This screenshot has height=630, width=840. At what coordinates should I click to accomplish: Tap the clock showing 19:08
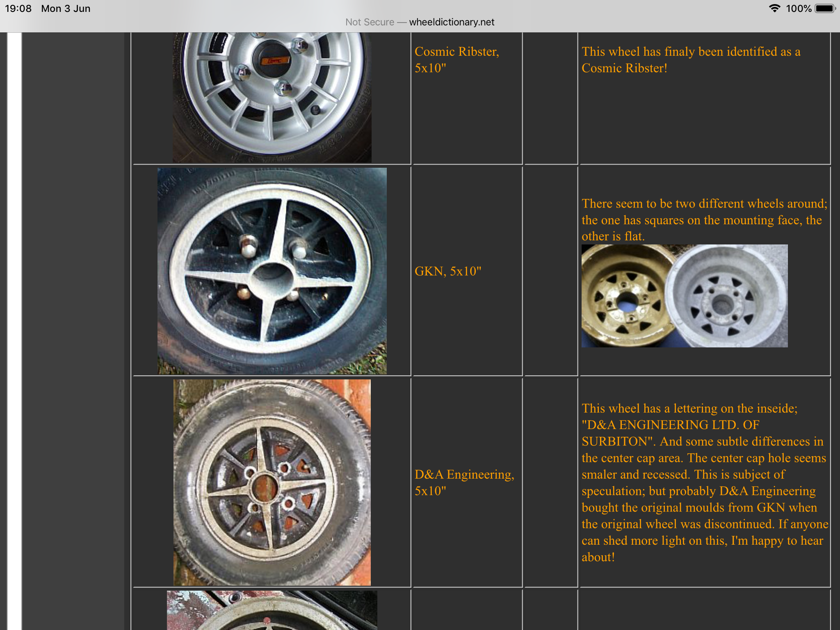(18, 9)
